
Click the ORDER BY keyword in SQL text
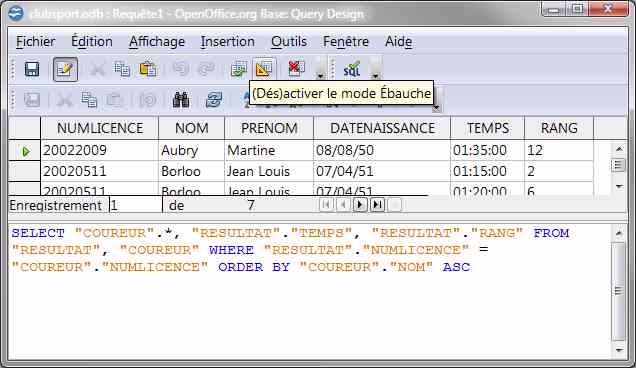[x=254, y=267]
